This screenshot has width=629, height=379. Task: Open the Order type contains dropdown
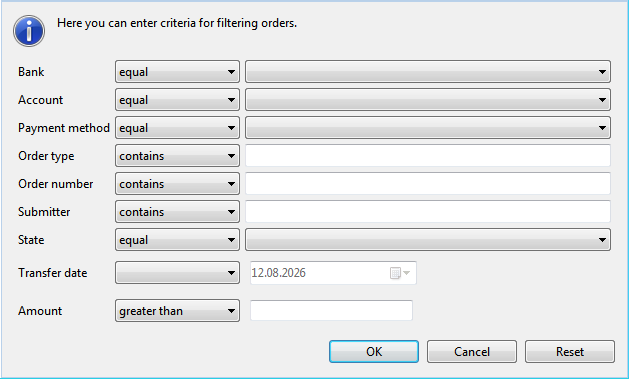177,156
